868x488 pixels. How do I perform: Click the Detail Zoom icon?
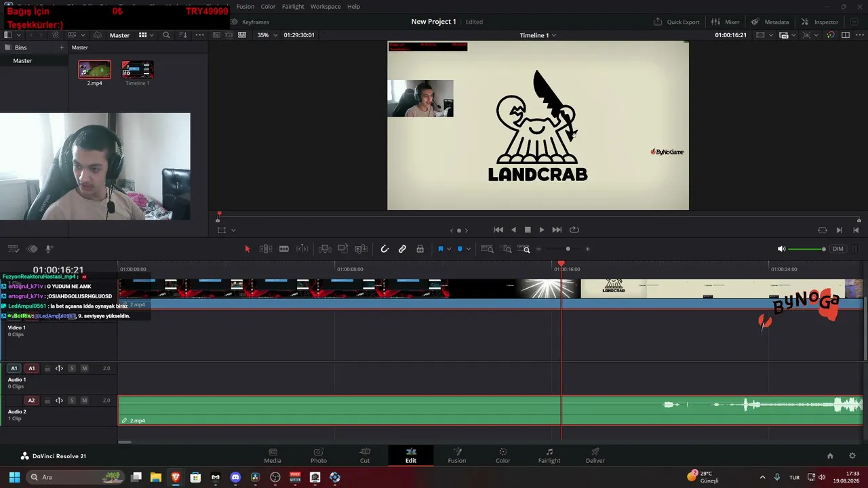(x=507, y=249)
